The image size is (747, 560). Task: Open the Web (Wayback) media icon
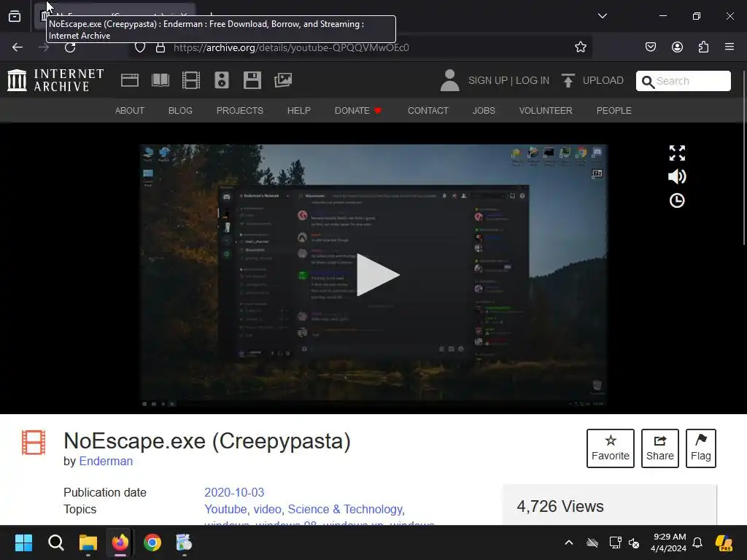(130, 80)
